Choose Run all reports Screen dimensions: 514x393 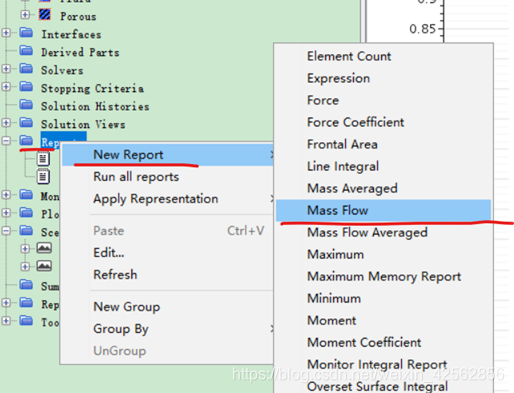click(168, 177)
